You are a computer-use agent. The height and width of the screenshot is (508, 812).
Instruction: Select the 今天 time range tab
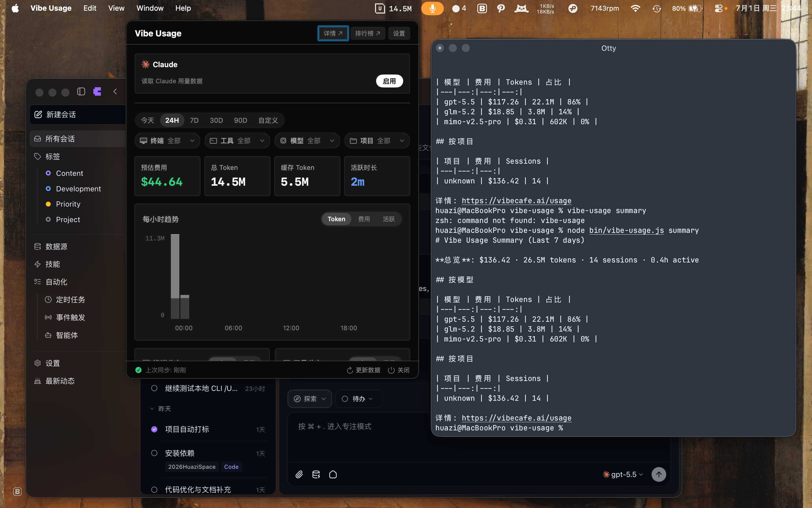pyautogui.click(x=147, y=120)
